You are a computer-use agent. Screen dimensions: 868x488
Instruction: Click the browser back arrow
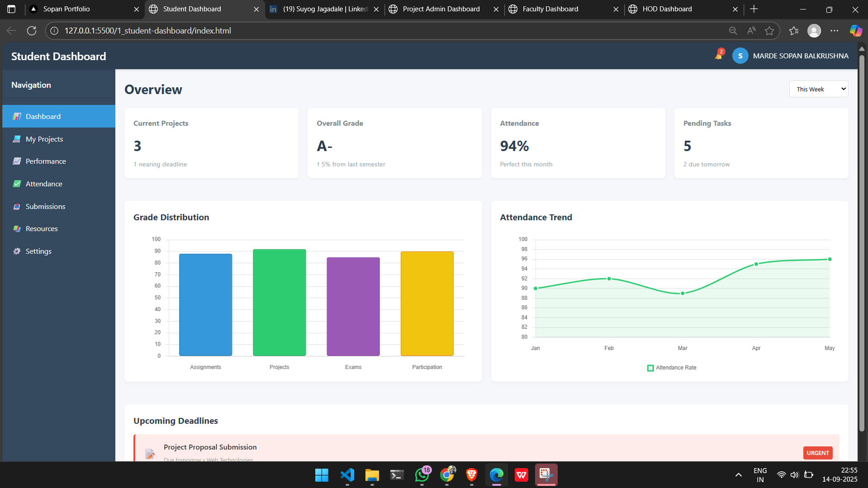[x=11, y=31]
